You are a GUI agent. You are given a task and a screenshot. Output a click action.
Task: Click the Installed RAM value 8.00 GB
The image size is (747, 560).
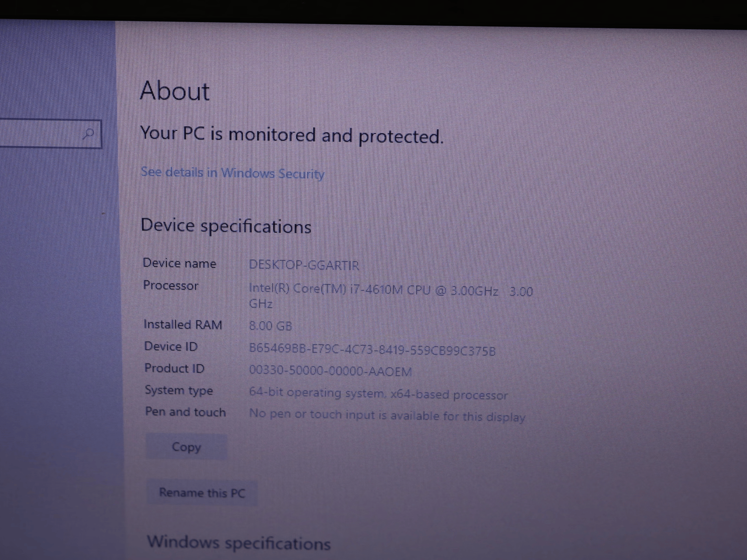(x=271, y=326)
